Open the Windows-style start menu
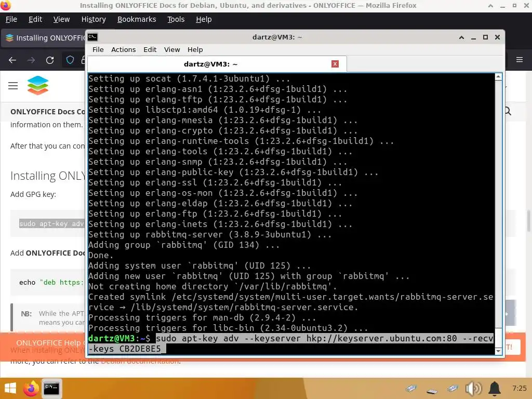 point(10,389)
